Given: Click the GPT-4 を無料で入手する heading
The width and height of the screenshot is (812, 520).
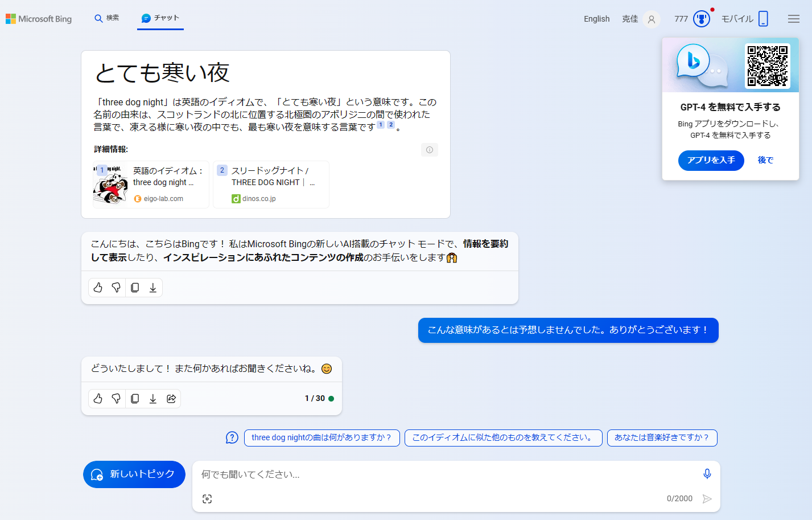Looking at the screenshot, I should point(731,107).
